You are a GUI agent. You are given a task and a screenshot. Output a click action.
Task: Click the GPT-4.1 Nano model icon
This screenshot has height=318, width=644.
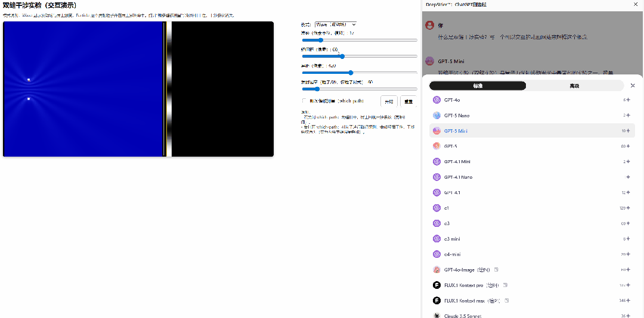[x=436, y=177]
